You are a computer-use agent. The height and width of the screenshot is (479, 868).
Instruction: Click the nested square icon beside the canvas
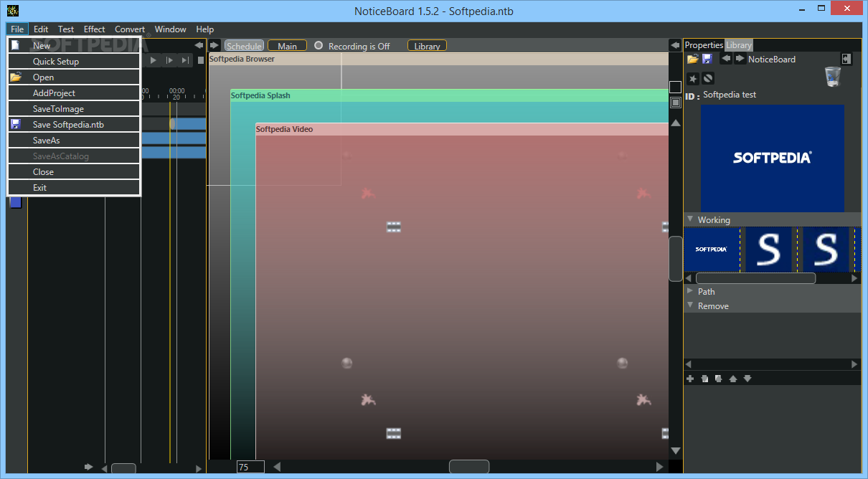[675, 103]
